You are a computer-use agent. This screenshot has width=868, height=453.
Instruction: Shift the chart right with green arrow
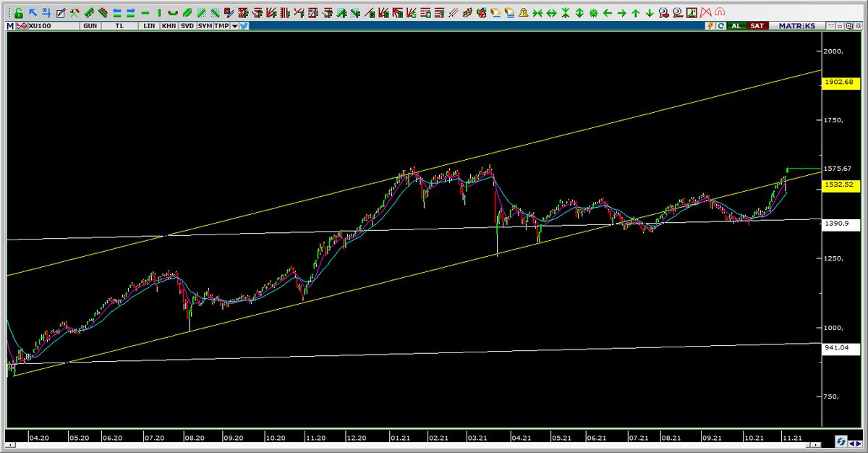point(621,13)
